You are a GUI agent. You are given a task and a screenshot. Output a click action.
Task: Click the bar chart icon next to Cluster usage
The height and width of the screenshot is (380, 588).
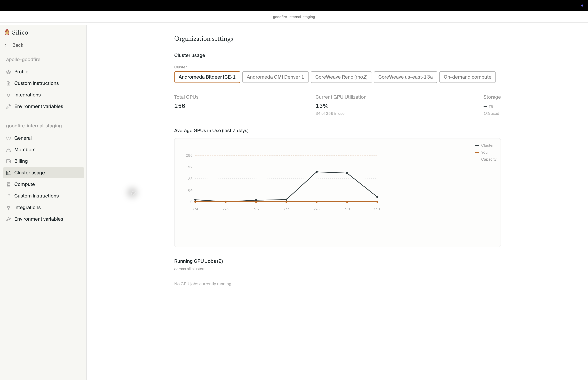point(9,173)
